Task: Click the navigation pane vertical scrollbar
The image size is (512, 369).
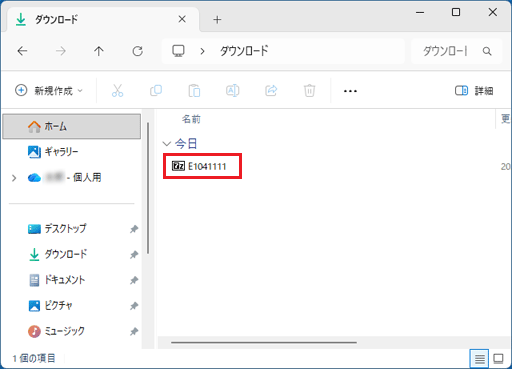Action: tap(148, 188)
